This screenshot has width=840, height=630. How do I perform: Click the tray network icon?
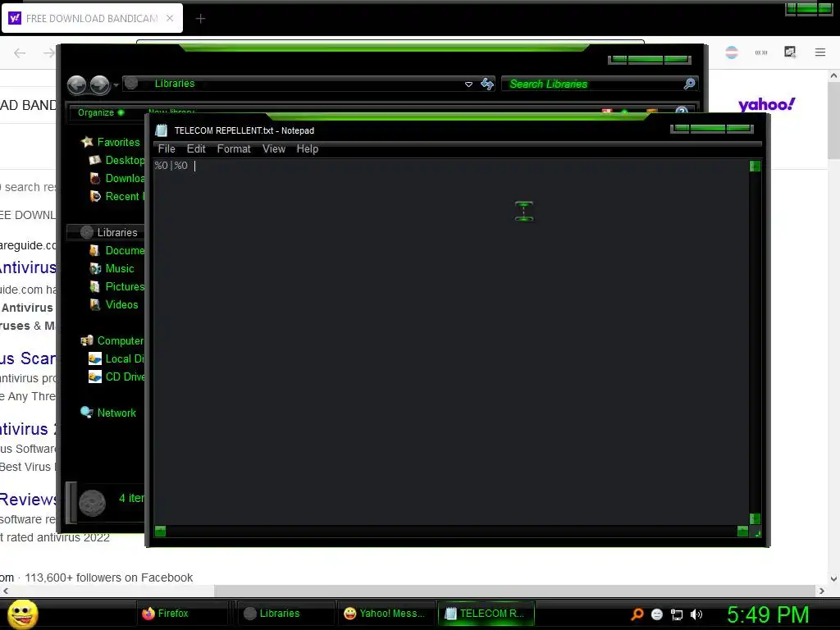pyautogui.click(x=677, y=614)
